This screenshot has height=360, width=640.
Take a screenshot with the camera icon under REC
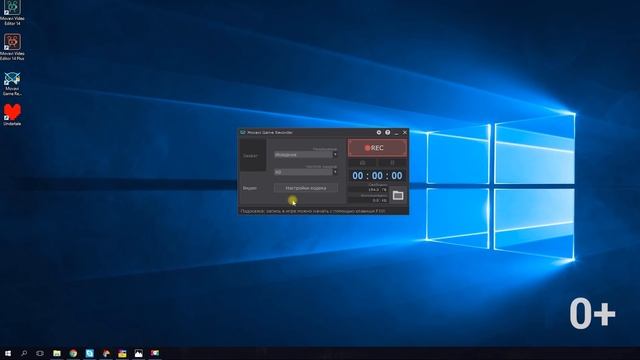click(x=362, y=162)
